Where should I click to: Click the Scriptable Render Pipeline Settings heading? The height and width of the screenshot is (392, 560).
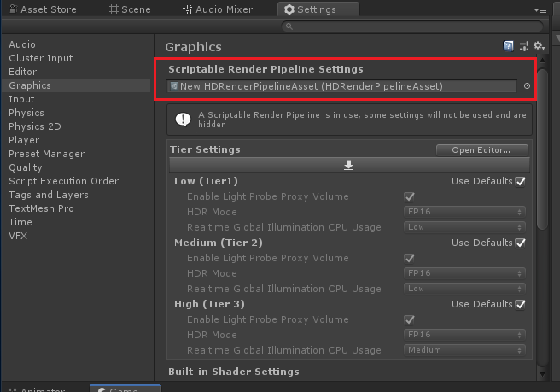coord(265,69)
